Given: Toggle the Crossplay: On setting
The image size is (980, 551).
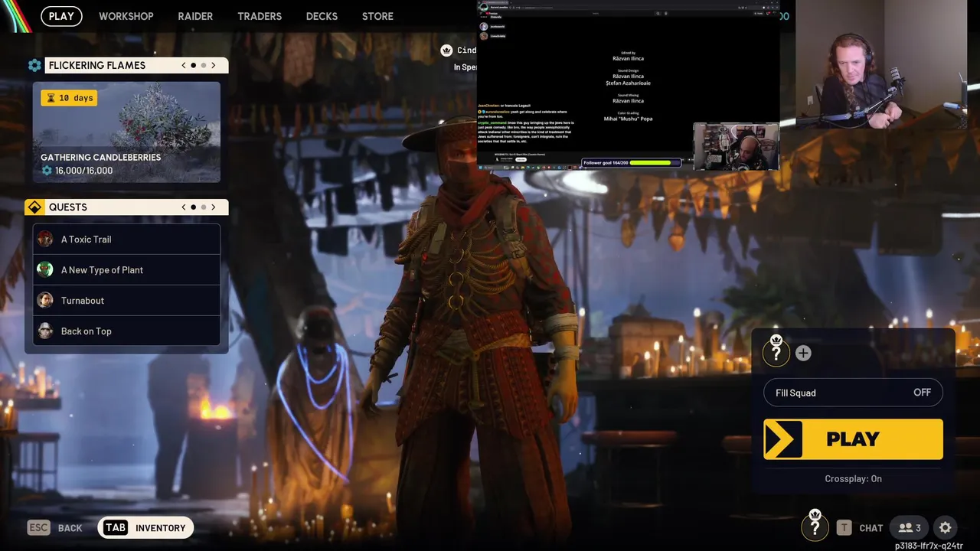Looking at the screenshot, I should 853,478.
